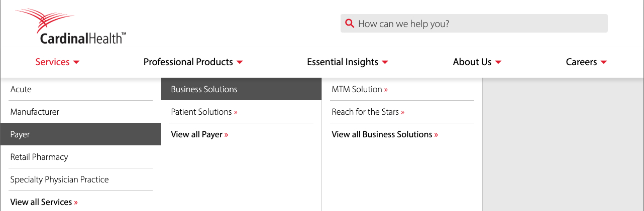Type in the 'How can we help you?' field
Viewport: 644px width, 211px height.
(x=477, y=24)
